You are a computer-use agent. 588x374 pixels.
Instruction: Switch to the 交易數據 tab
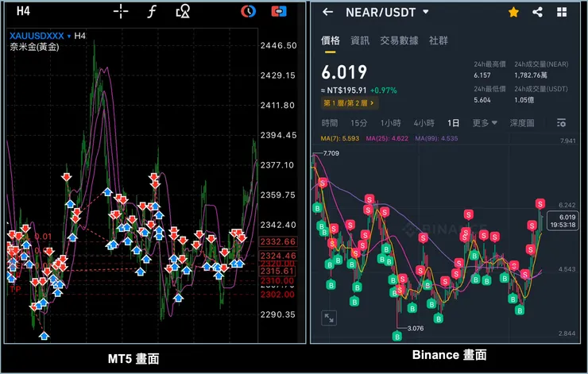coord(399,40)
